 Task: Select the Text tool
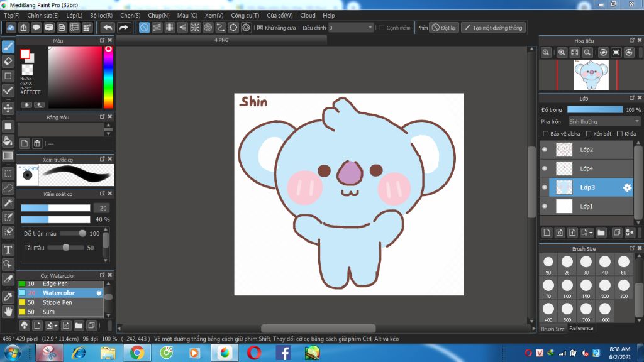(x=8, y=250)
